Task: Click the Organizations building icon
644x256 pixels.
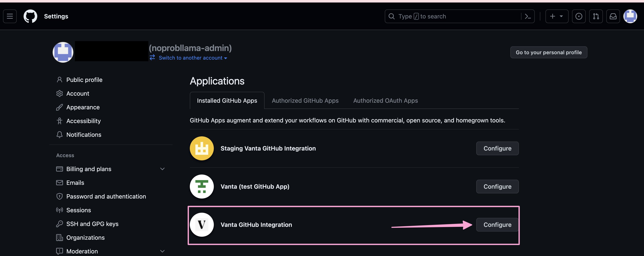Action: [60, 238]
